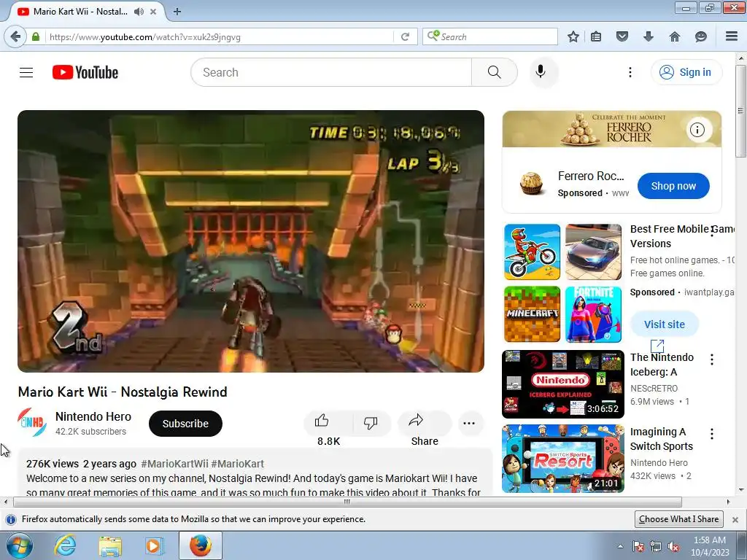
Task: Launch Internet Explorer from the taskbar
Action: tap(65, 545)
